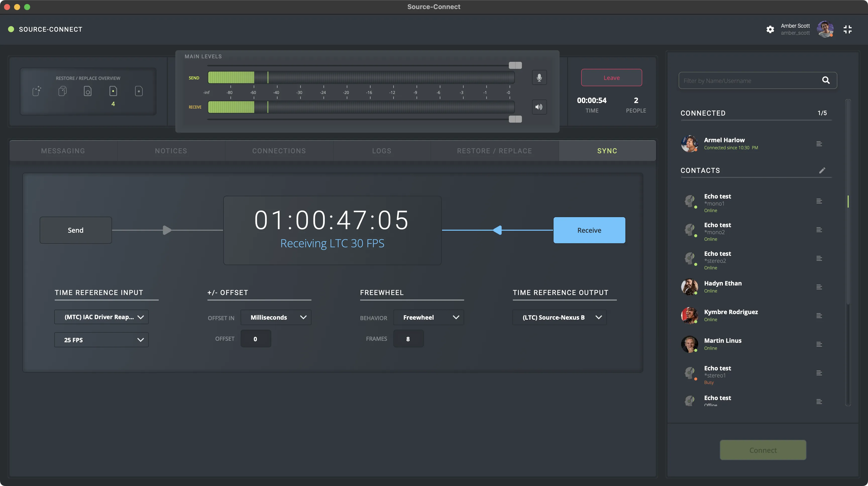Edit contacts using the pencil icon
The image size is (868, 486).
[822, 170]
